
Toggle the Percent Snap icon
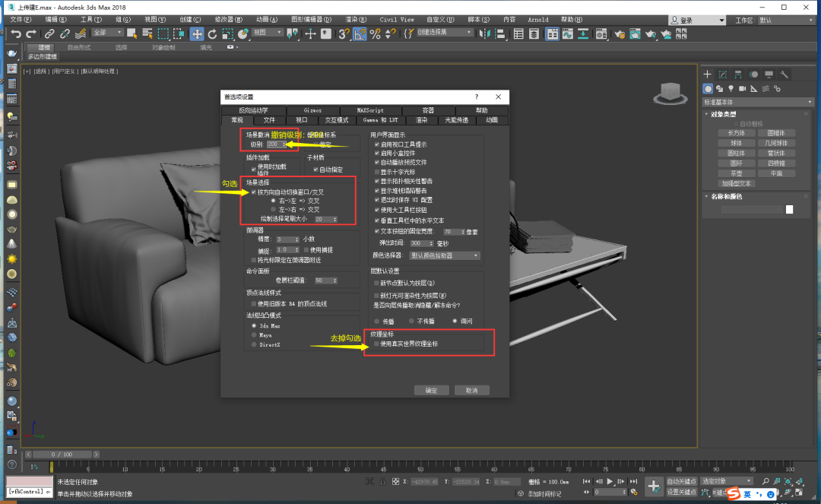click(x=375, y=34)
